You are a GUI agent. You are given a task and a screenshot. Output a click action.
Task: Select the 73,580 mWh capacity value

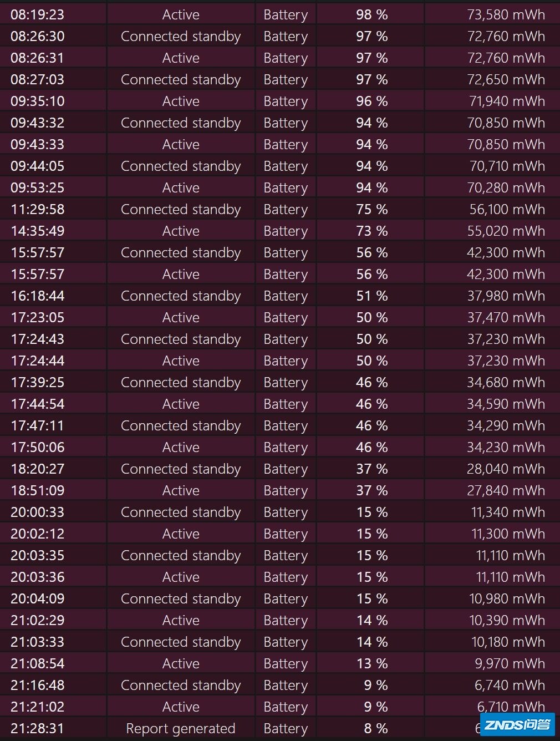coord(506,15)
